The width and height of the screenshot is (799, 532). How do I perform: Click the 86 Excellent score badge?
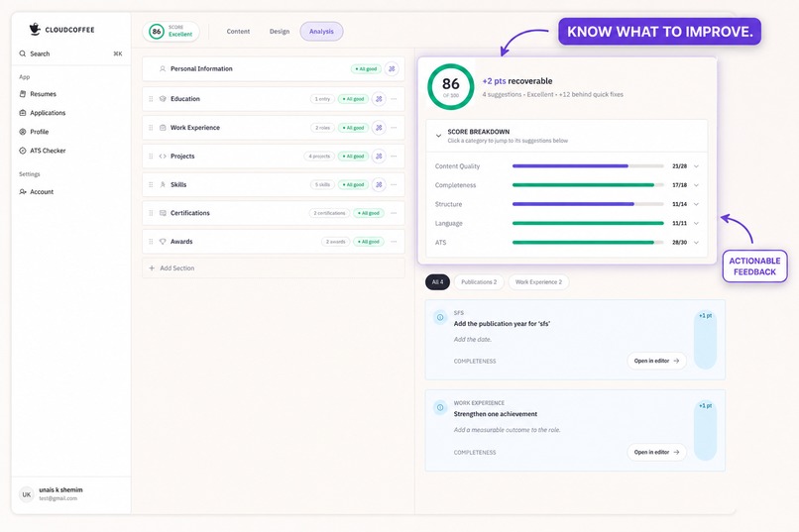[x=171, y=31]
